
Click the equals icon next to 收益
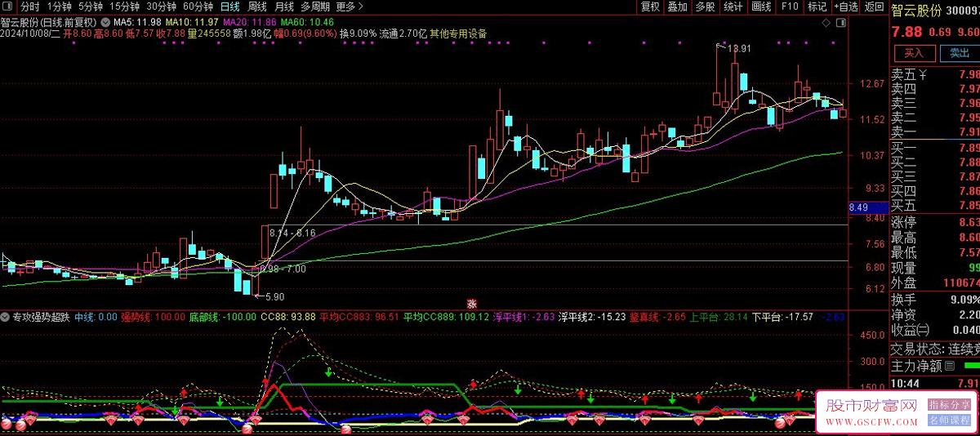click(924, 329)
